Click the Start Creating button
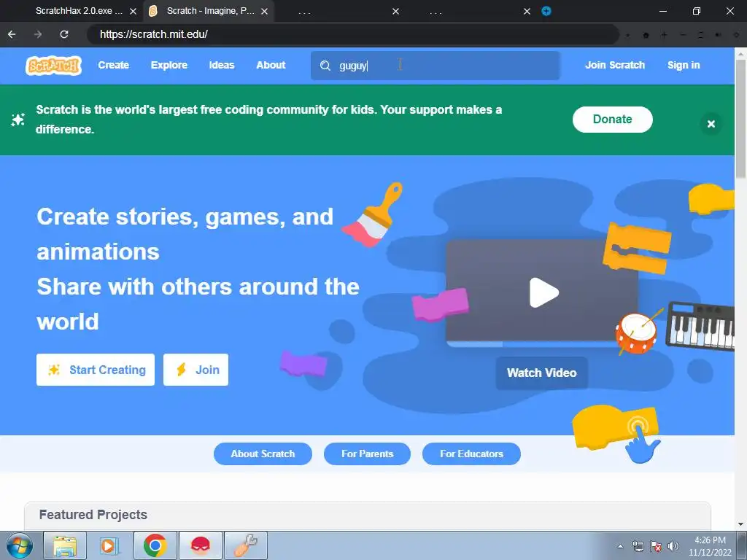 pos(96,370)
